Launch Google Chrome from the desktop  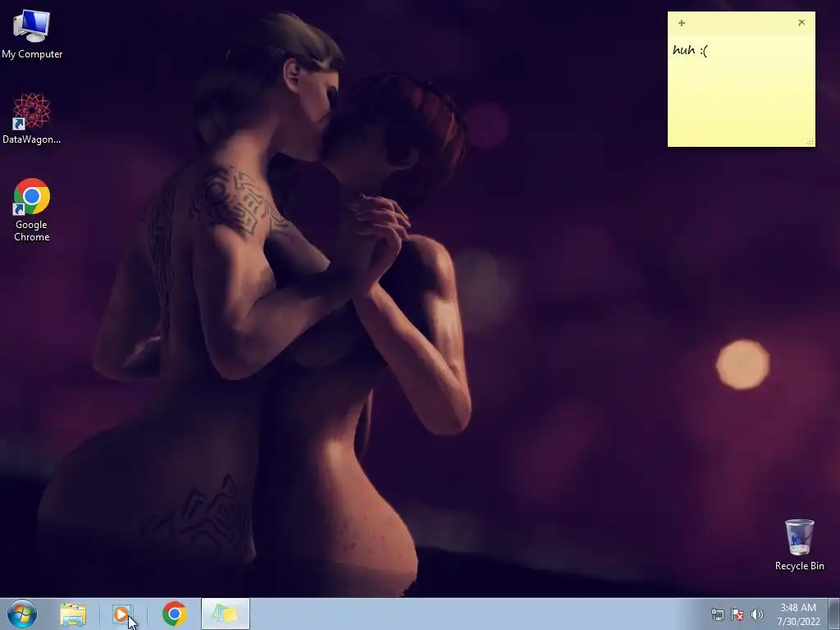click(x=32, y=209)
